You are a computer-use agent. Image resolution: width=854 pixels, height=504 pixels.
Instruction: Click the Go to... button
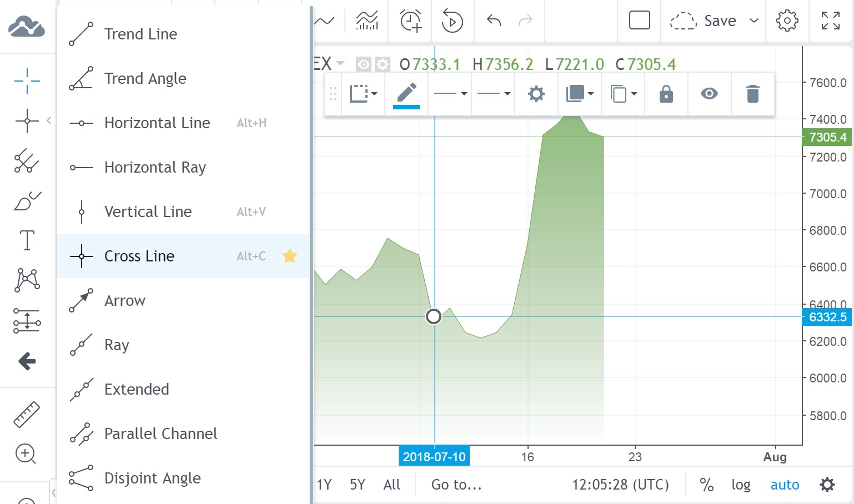coord(455,485)
